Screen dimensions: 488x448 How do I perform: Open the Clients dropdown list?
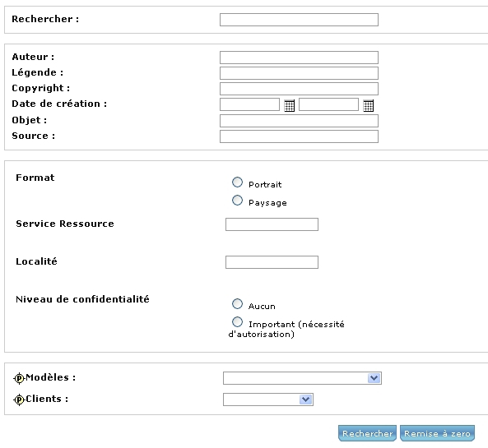[268, 400]
